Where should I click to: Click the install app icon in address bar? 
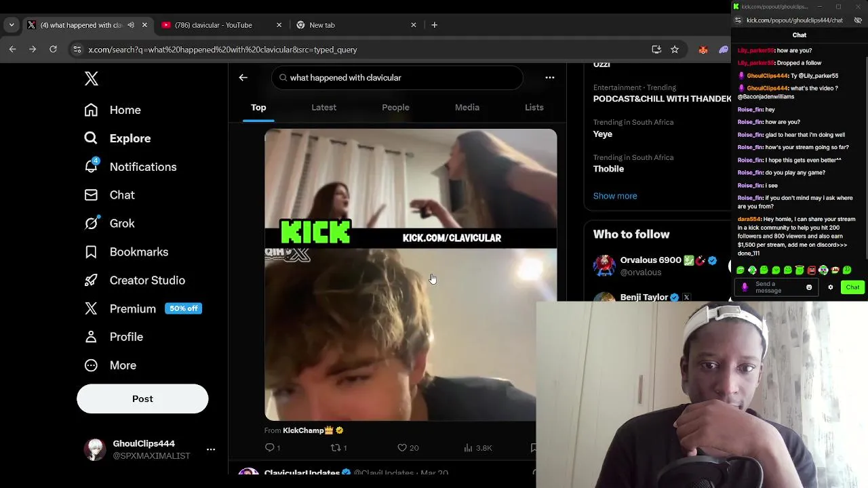click(656, 49)
